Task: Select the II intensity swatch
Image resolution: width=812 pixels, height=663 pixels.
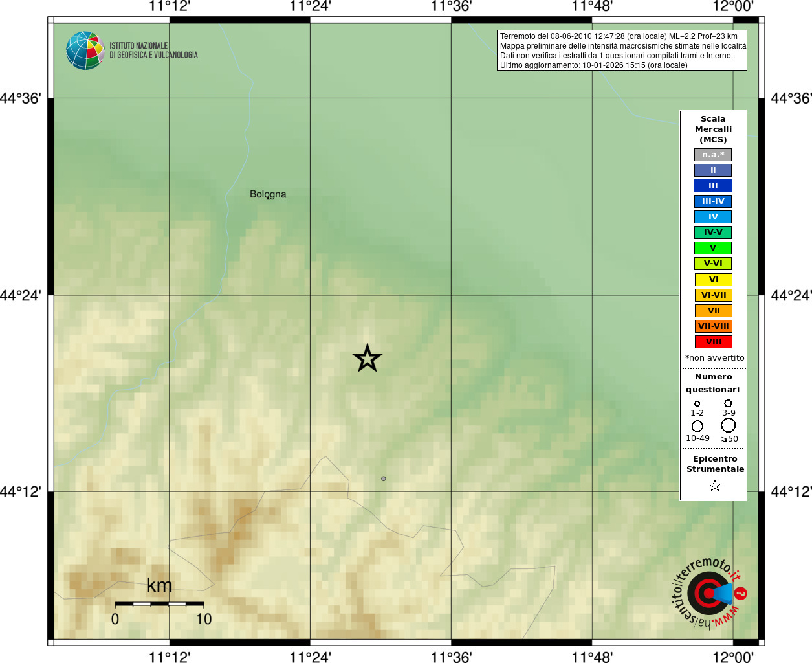Action: click(x=713, y=170)
